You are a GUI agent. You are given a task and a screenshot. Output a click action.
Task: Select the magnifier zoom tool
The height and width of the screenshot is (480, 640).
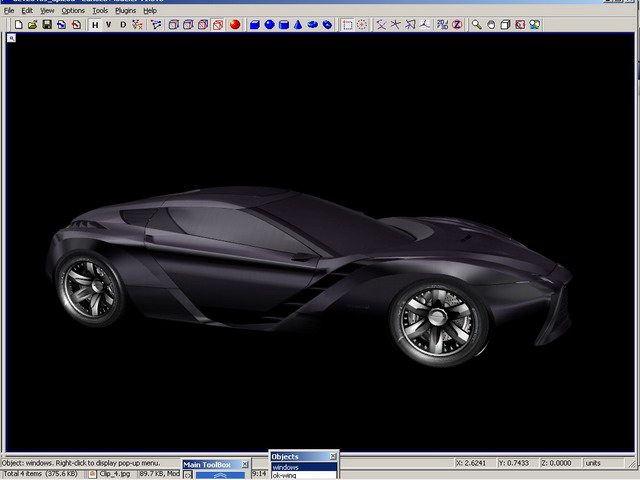point(477,24)
